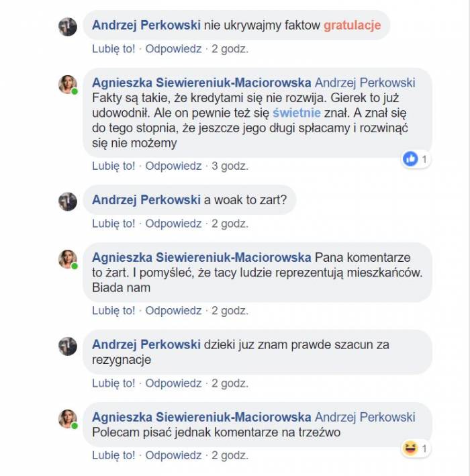
Task: Like the 'Biada nam' comment
Action: pyautogui.click(x=113, y=311)
